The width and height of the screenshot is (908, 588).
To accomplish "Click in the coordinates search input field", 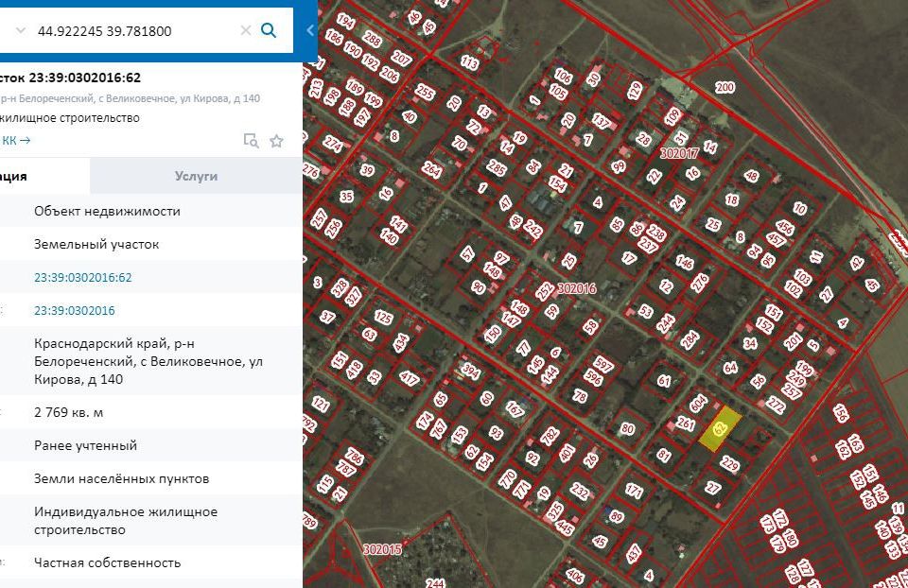I will (132, 30).
